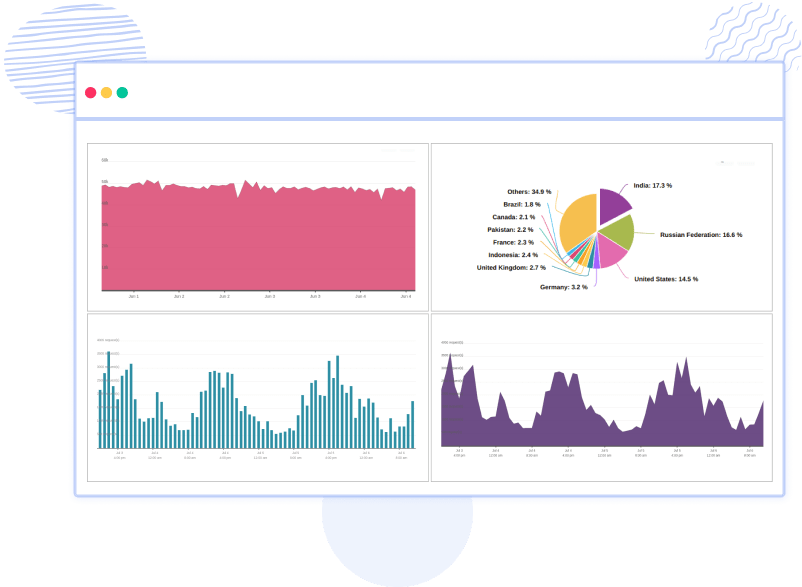The image size is (802, 587).
Task: Select the purple India pie slice
Action: pos(614,205)
